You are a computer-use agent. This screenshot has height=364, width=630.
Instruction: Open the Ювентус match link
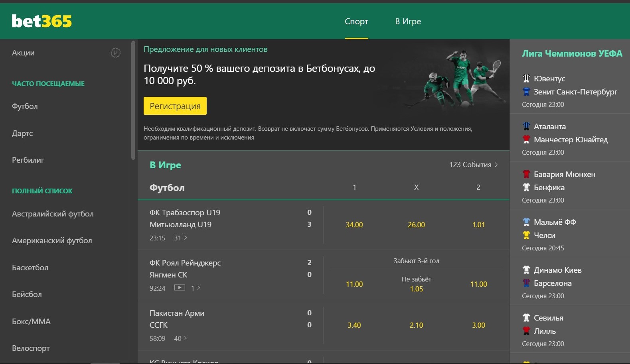coord(570,91)
